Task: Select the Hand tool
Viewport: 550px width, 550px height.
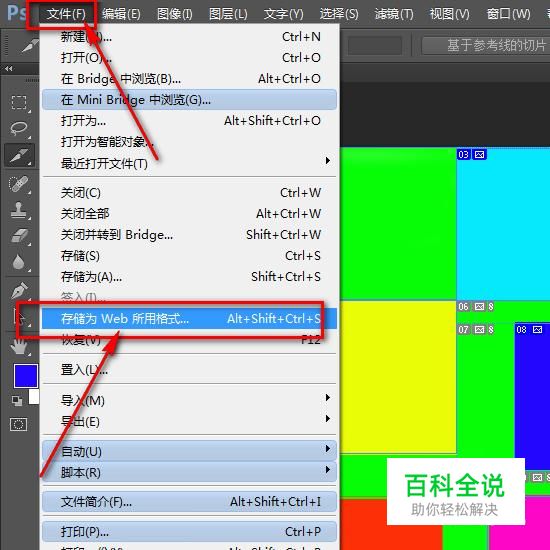Action: click(x=19, y=346)
